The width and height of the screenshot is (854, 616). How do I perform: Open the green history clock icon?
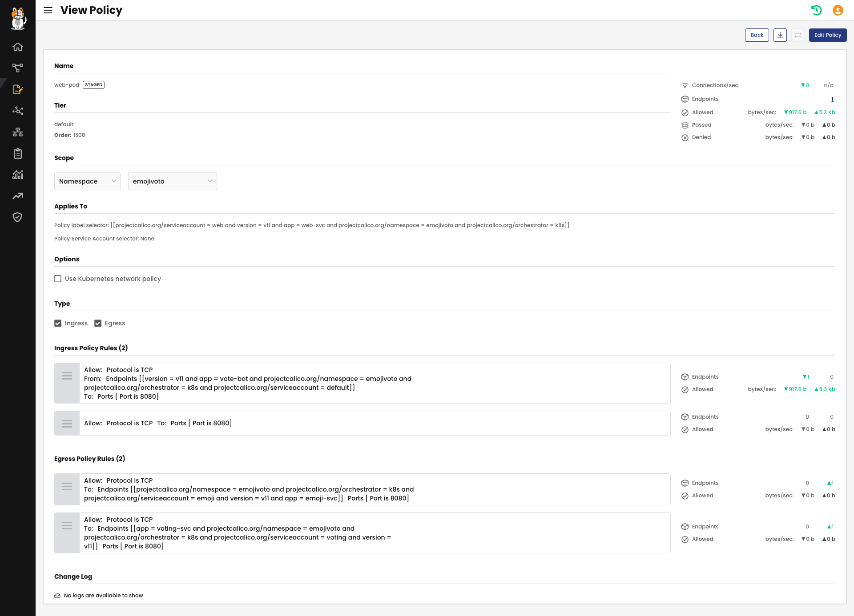pyautogui.click(x=817, y=10)
